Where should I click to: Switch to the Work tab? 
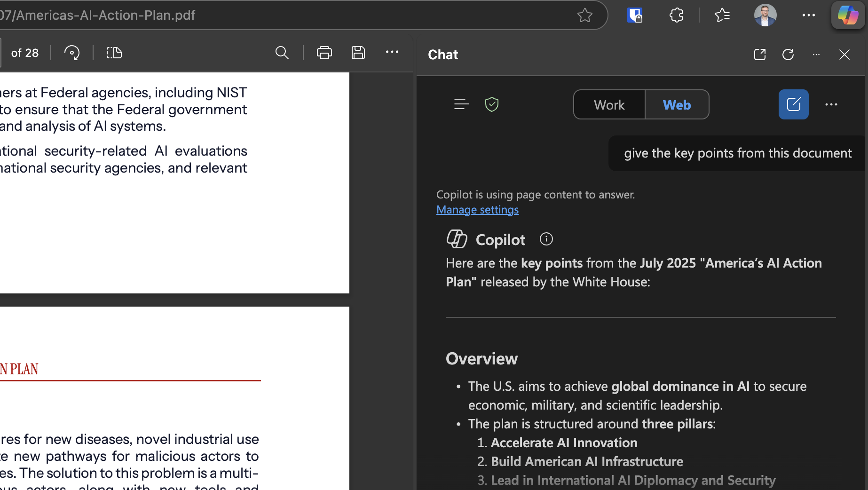[x=609, y=104]
